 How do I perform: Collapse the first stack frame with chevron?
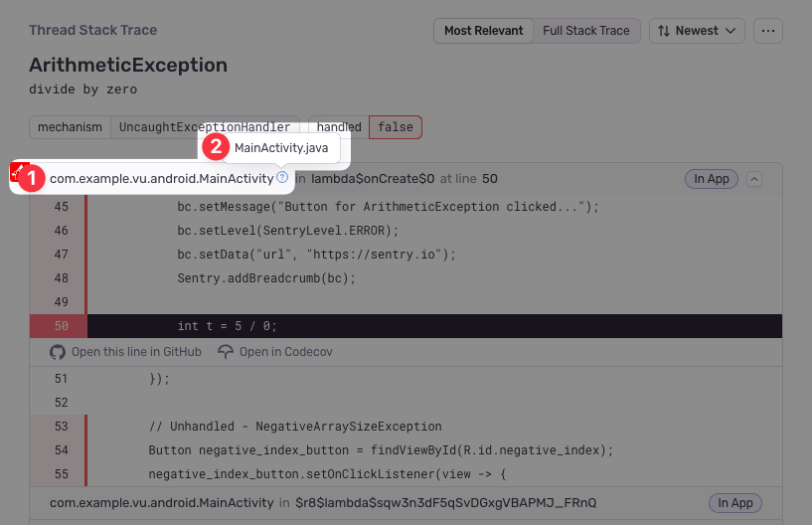[x=753, y=179]
